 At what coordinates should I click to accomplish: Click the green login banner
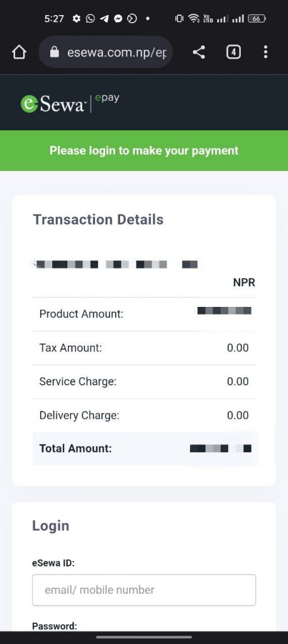144,150
